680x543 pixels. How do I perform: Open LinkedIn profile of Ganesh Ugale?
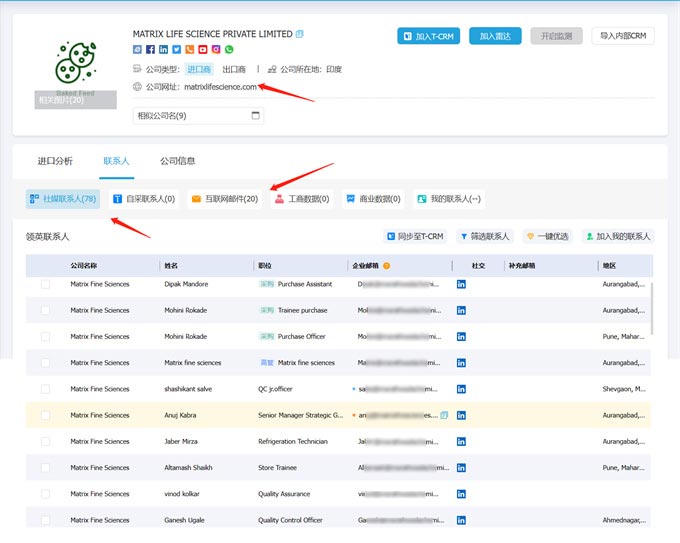(461, 520)
